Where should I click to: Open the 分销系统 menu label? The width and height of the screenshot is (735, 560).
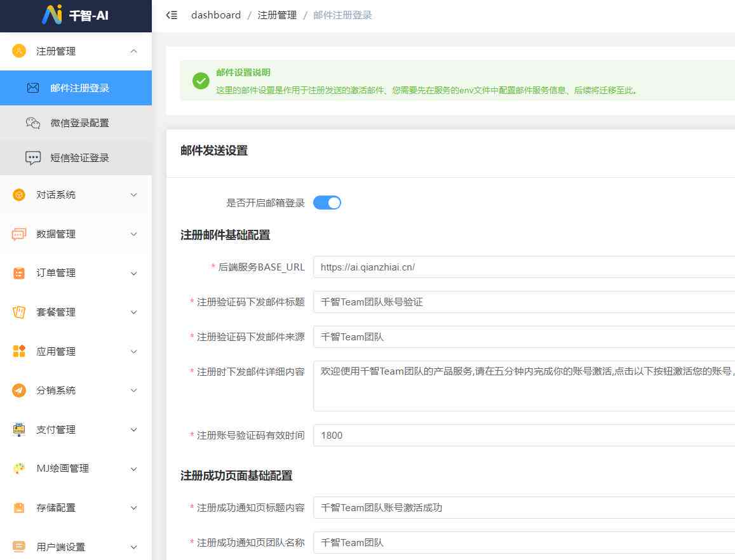pos(56,390)
